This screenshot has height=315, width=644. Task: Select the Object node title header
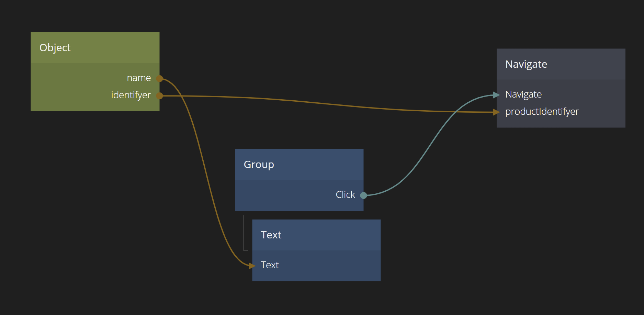coord(95,48)
